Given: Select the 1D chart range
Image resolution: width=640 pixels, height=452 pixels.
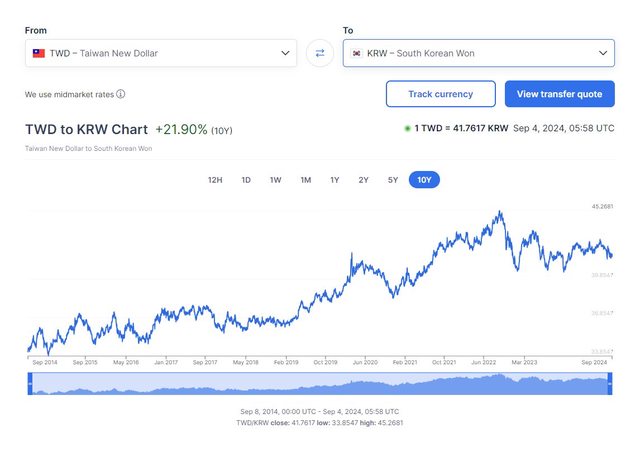Looking at the screenshot, I should pos(246,180).
